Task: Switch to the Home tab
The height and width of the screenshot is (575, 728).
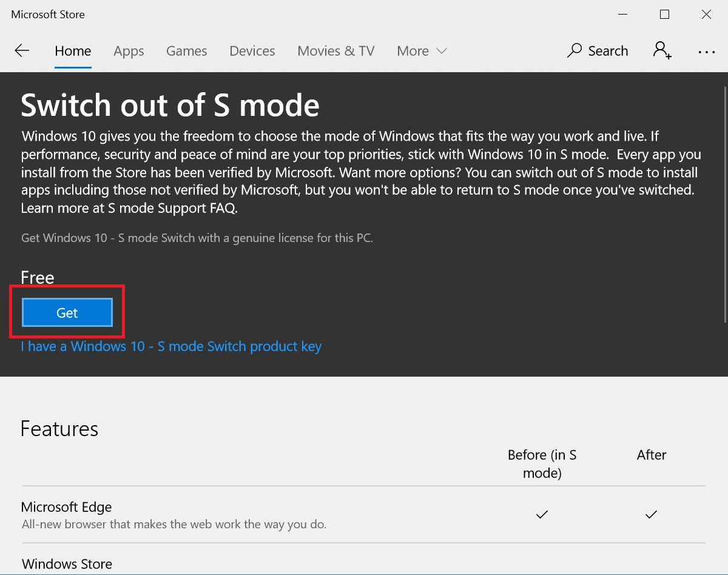Action: pos(73,51)
